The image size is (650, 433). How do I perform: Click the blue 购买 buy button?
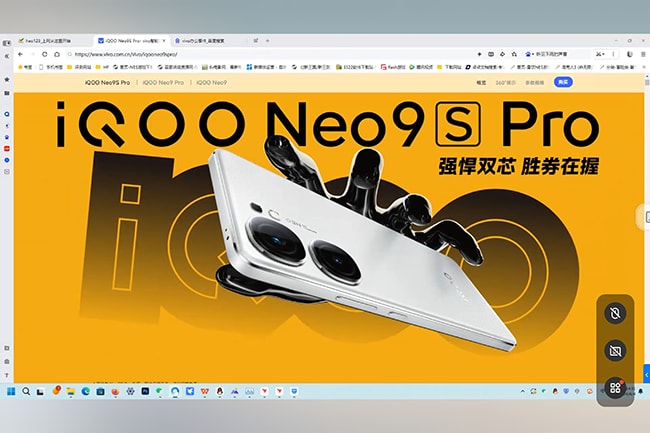pos(564,83)
